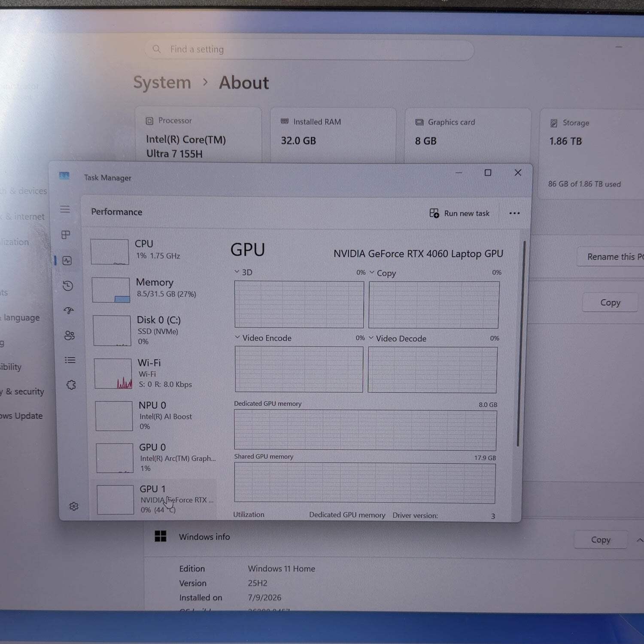This screenshot has height=644, width=644.
Task: Open the Services page icon
Action: (71, 385)
